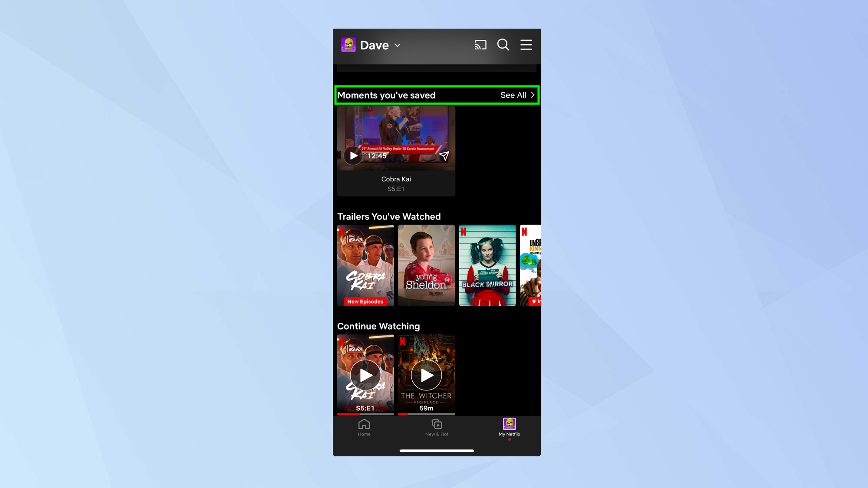Expand the Dave profile switcher chevron

click(397, 45)
